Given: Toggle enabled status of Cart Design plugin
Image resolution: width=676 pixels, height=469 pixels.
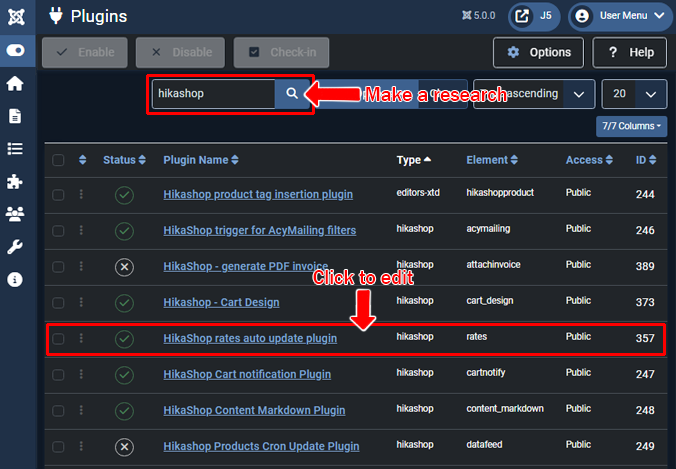Looking at the screenshot, I should pos(124,303).
